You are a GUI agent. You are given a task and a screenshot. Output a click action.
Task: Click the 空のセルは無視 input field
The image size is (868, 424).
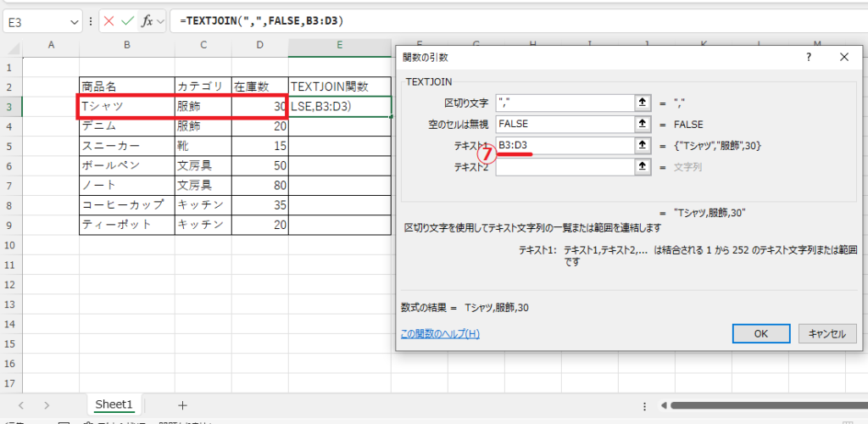click(x=565, y=125)
